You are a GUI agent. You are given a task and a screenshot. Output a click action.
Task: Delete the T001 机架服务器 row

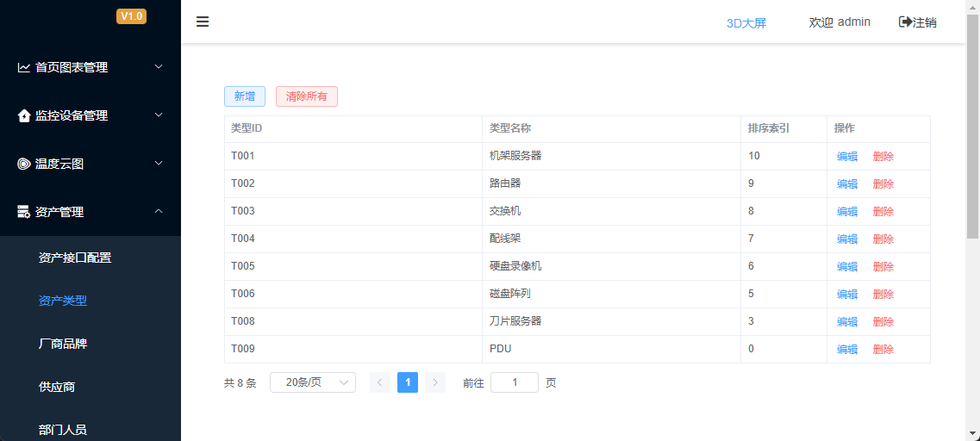pyautogui.click(x=883, y=156)
